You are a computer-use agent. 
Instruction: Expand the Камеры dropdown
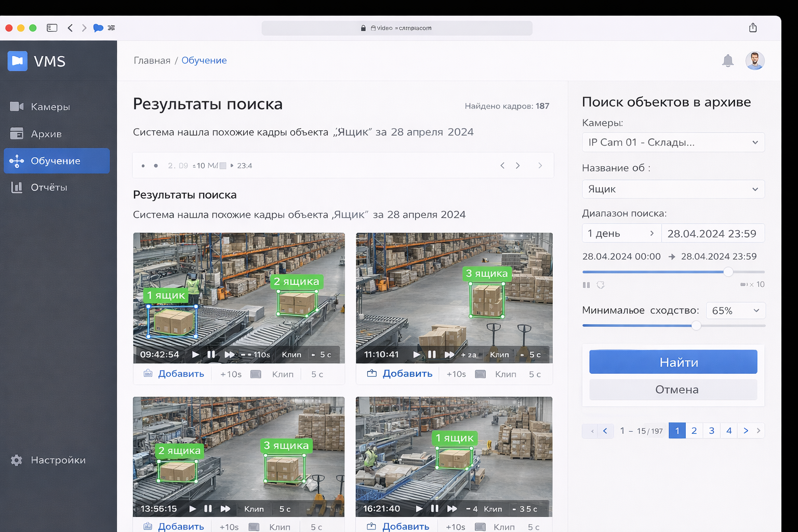[x=673, y=142]
